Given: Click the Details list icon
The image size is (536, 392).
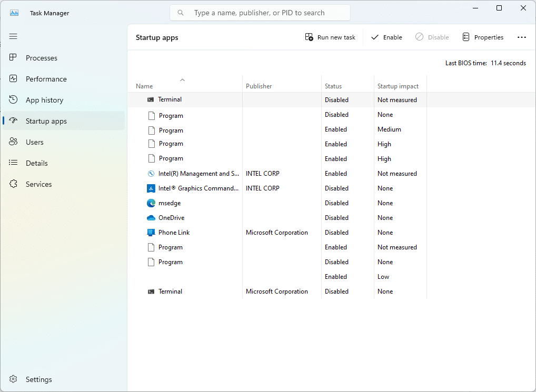Looking at the screenshot, I should 13,163.
